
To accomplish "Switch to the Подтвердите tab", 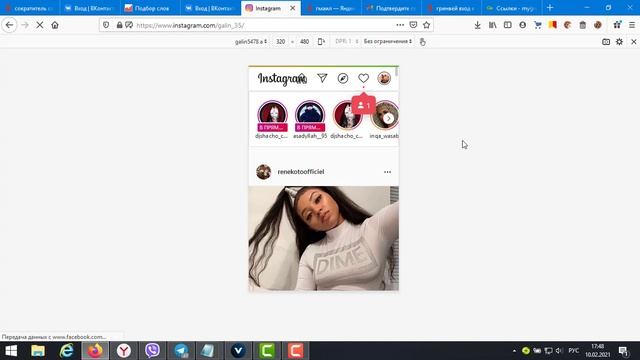I will [x=391, y=8].
